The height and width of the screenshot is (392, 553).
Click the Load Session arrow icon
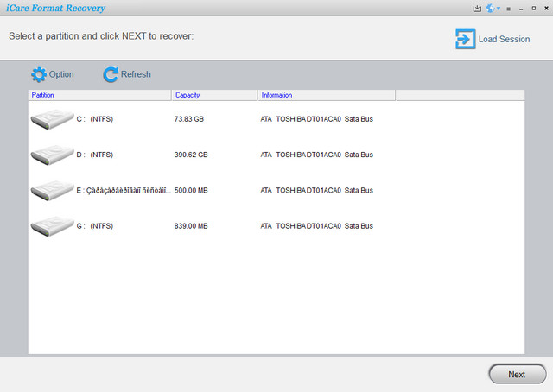[465, 39]
